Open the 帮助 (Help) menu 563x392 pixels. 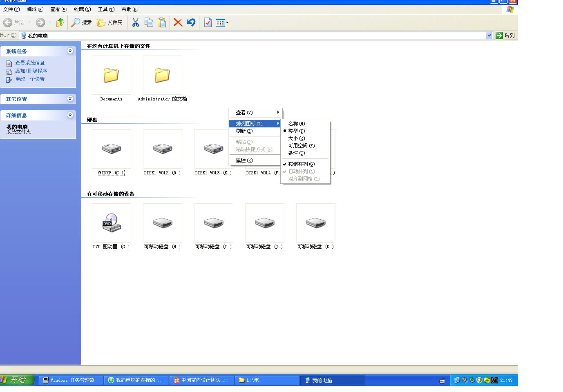click(130, 9)
